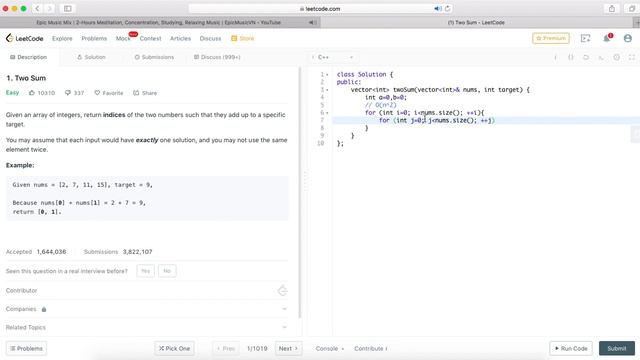Expand the Console panel
Screen dimensions: 640x360
329,349
